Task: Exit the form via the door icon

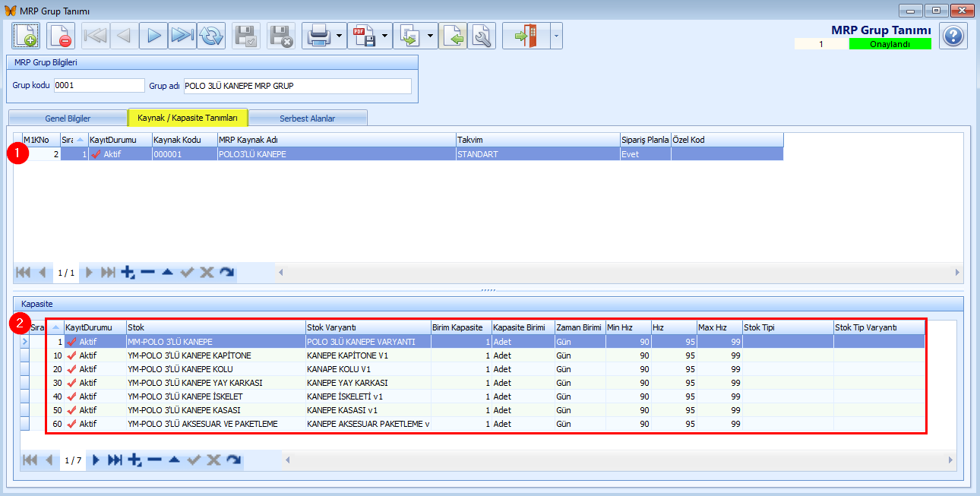Action: click(526, 36)
